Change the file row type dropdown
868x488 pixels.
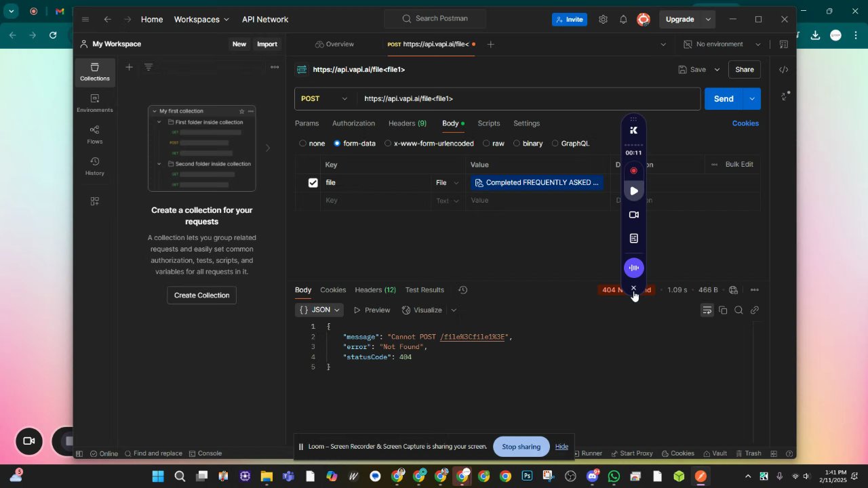(447, 183)
